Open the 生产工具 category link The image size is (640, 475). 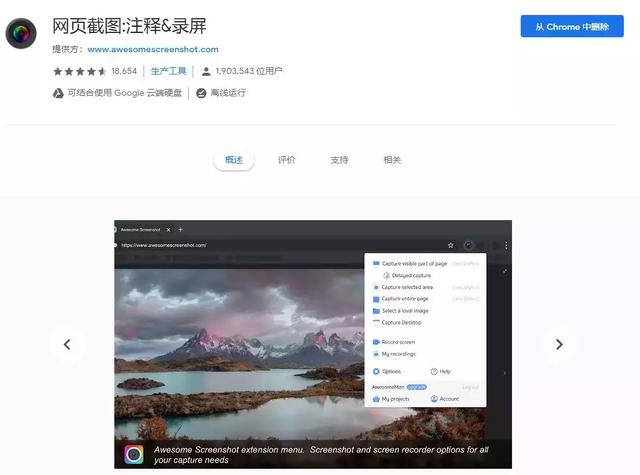168,71
